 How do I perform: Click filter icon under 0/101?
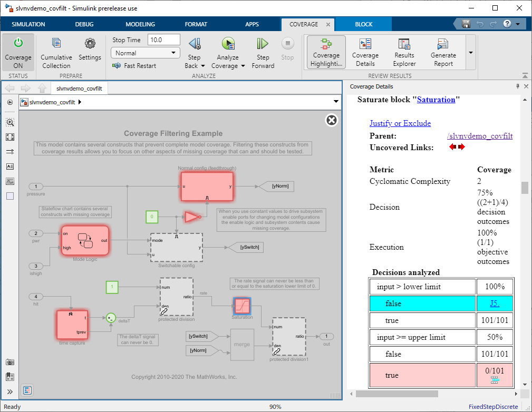click(495, 380)
